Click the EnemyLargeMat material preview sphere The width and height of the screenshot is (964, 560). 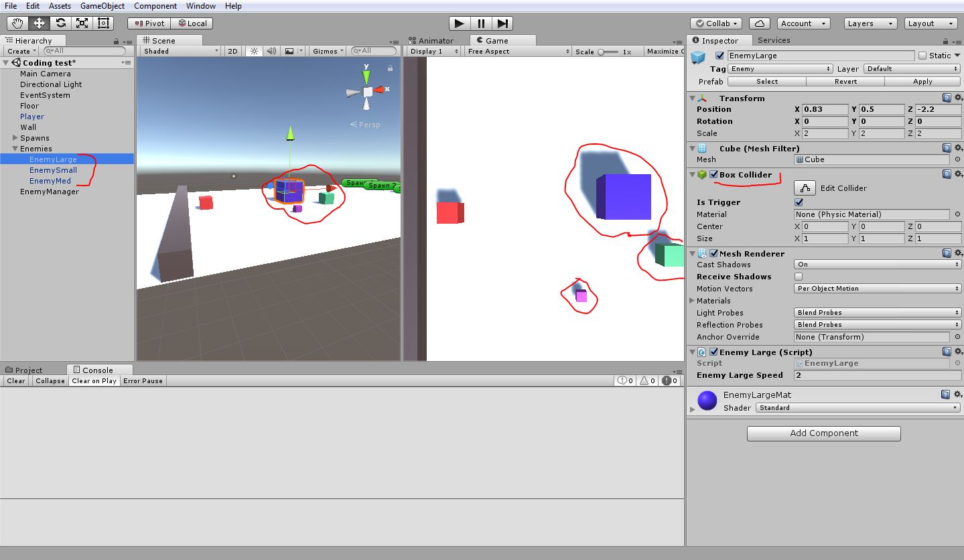point(707,401)
